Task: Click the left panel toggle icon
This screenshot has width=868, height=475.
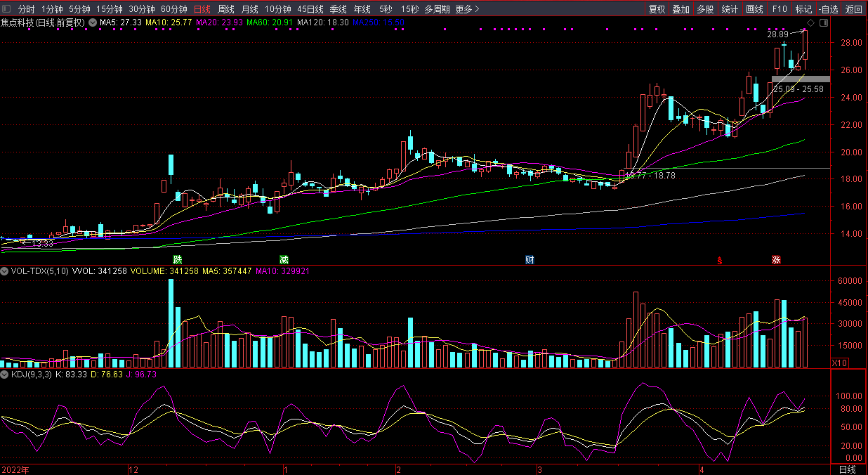Action: point(6,9)
